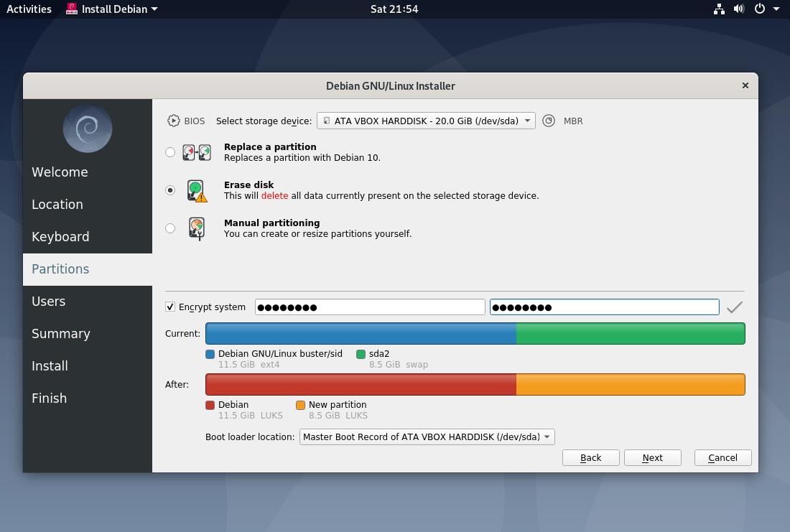Click the hard disk icon in storage device selector
Image resolution: width=790 pixels, height=532 pixels.
point(327,121)
